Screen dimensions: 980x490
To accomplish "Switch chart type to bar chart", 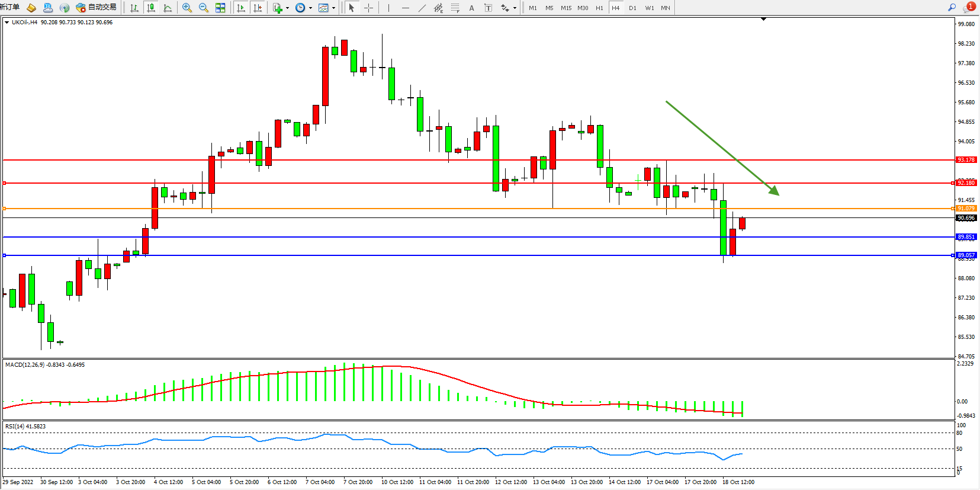I will click(x=134, y=8).
